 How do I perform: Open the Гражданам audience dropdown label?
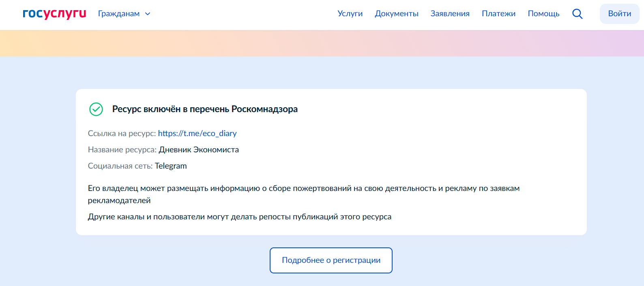(118, 14)
